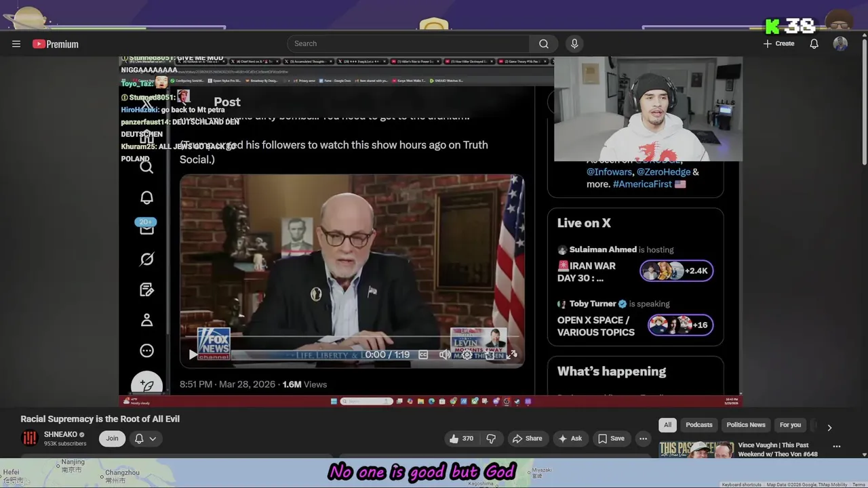This screenshot has width=868, height=488.
Task: Share this video
Action: point(528,439)
